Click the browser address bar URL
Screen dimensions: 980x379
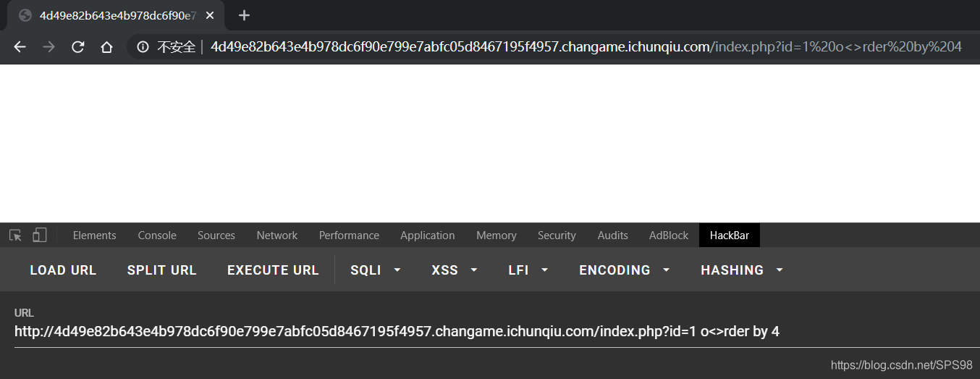tap(586, 47)
